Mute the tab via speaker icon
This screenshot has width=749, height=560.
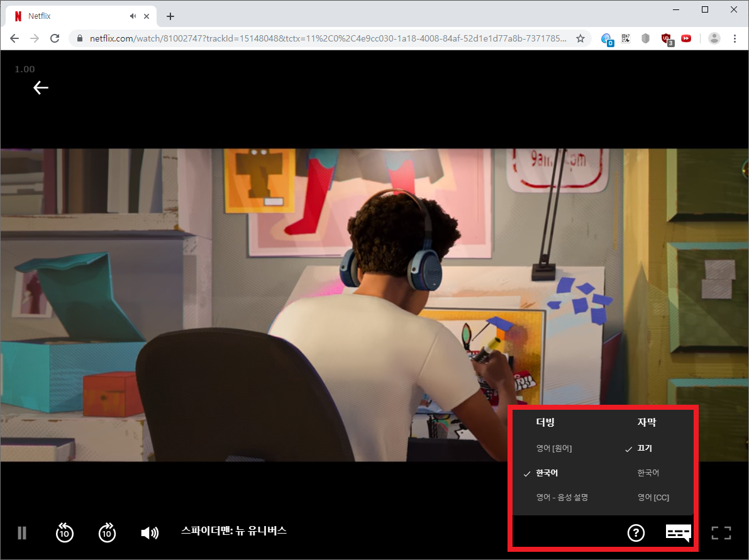point(133,16)
